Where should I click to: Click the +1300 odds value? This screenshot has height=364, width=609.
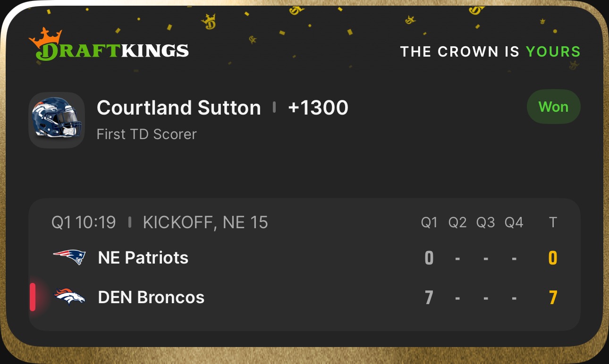(318, 108)
